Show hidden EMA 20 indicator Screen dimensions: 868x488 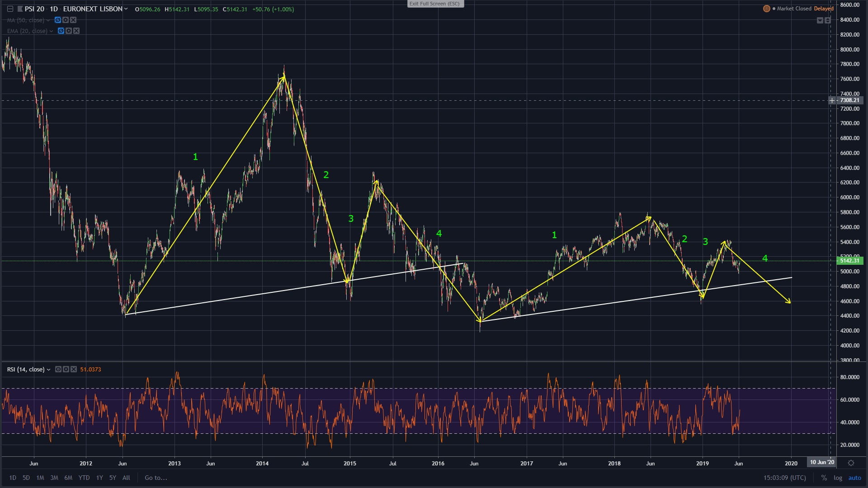coord(61,31)
